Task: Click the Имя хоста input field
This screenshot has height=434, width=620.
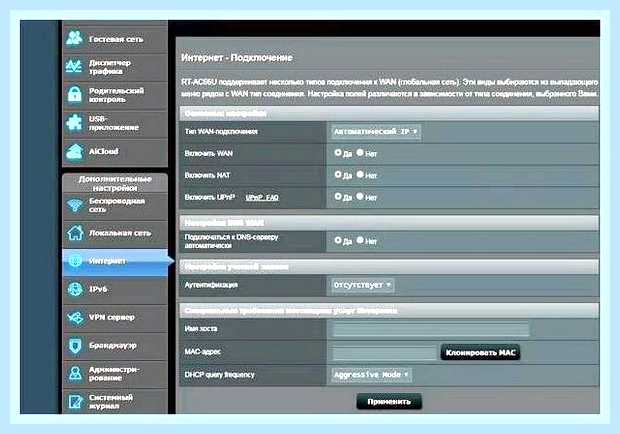Action: coord(431,329)
